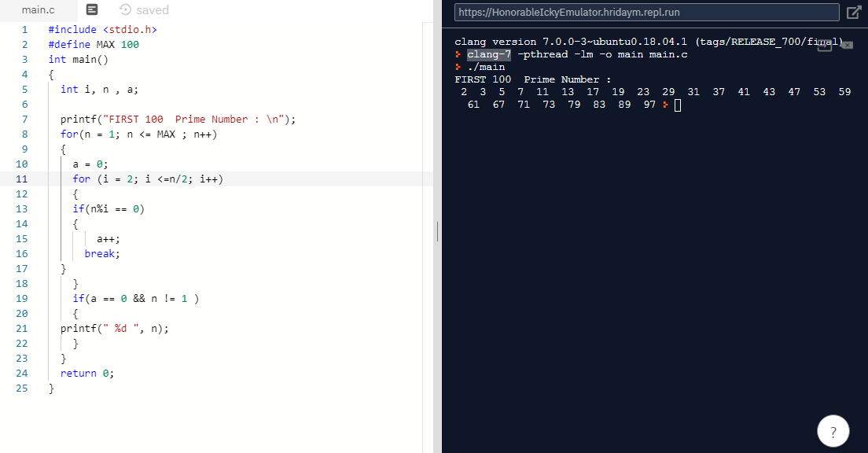The width and height of the screenshot is (868, 453).
Task: Click the console cursor block after 97
Action: pyautogui.click(x=678, y=105)
